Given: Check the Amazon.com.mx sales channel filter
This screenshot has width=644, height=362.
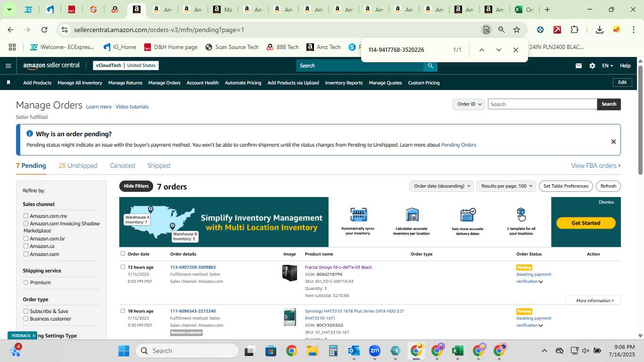Looking at the screenshot, I should [x=26, y=216].
